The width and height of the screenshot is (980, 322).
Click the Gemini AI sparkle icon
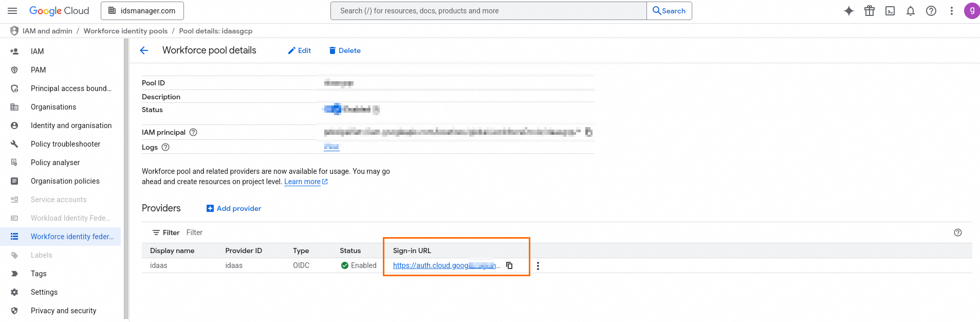[849, 11]
